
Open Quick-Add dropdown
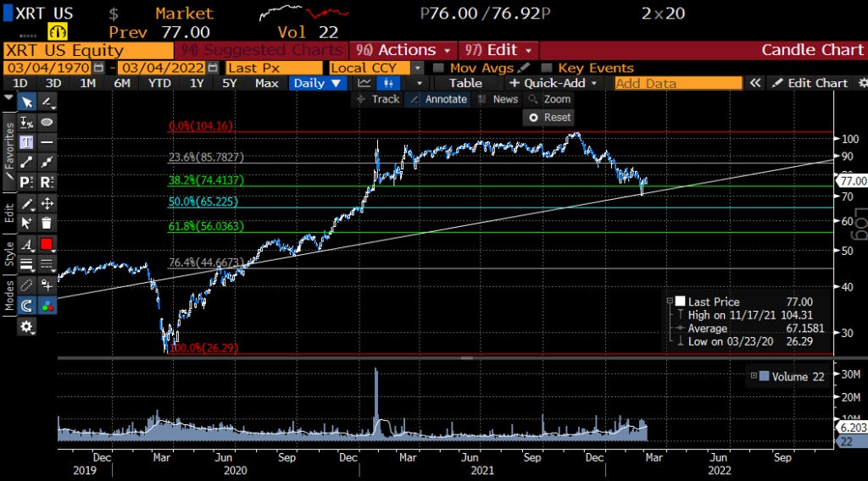click(553, 83)
